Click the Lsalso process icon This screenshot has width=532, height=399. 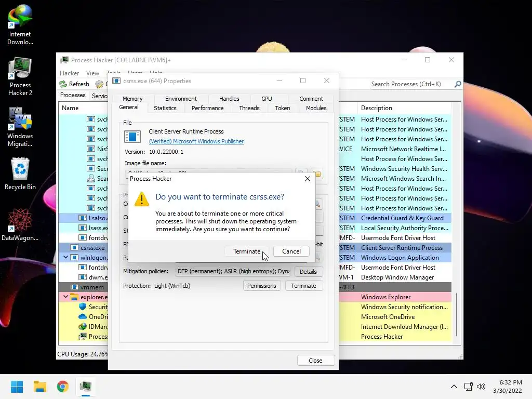click(83, 218)
